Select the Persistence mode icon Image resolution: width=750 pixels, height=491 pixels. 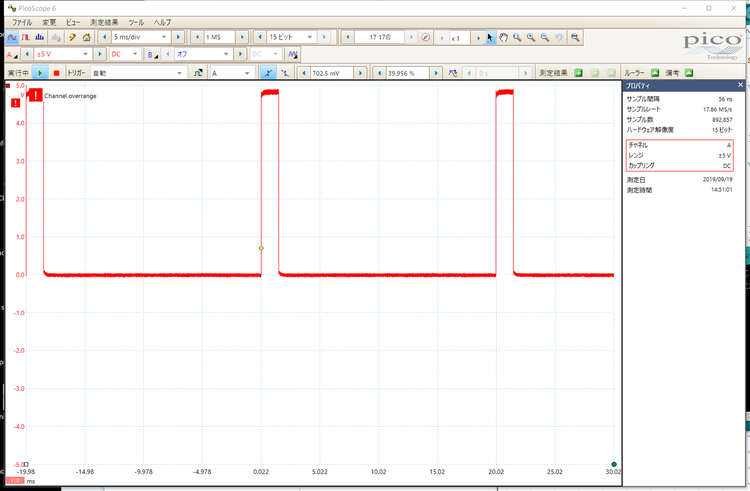click(27, 37)
